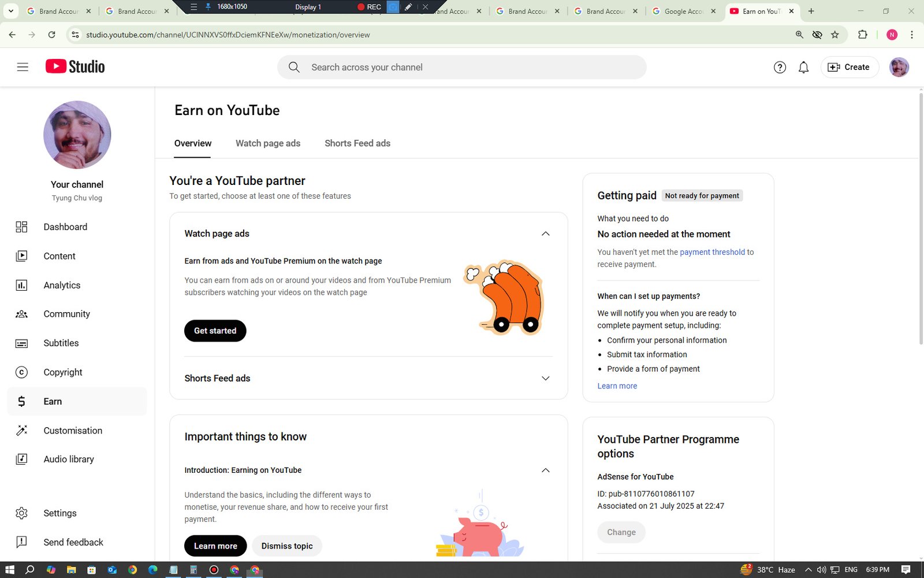
Task: Select the Overview tab
Action: pyautogui.click(x=193, y=143)
